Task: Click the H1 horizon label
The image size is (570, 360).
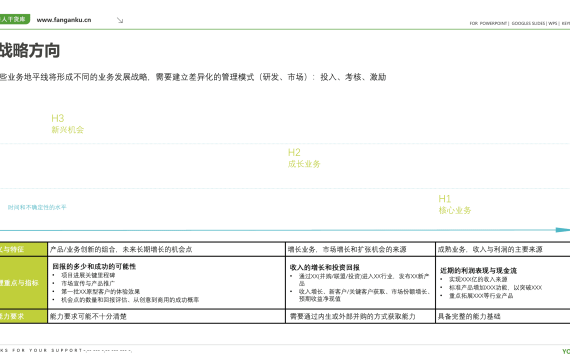Action: point(445,199)
